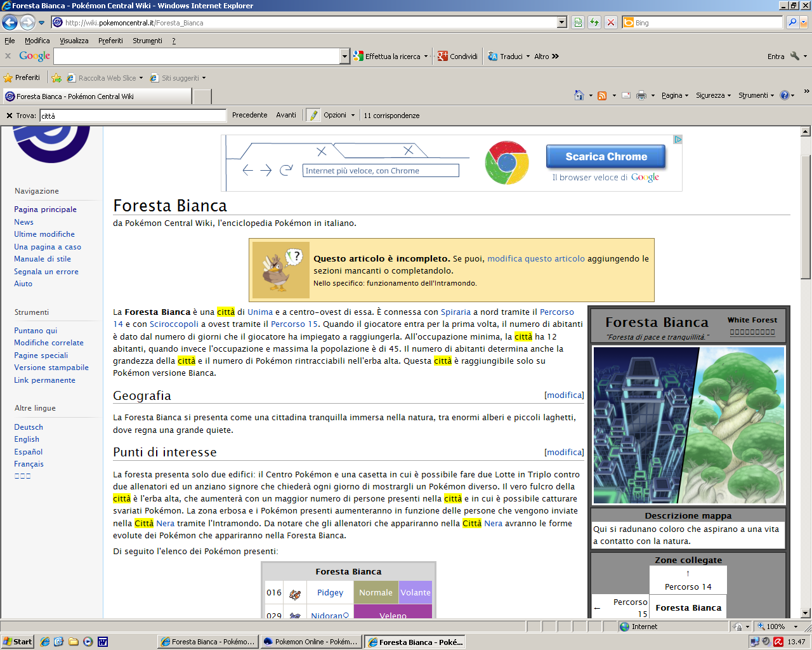The width and height of the screenshot is (812, 650).
Task: Expand the Raccolta Web Slice dropdown
Action: pos(141,78)
